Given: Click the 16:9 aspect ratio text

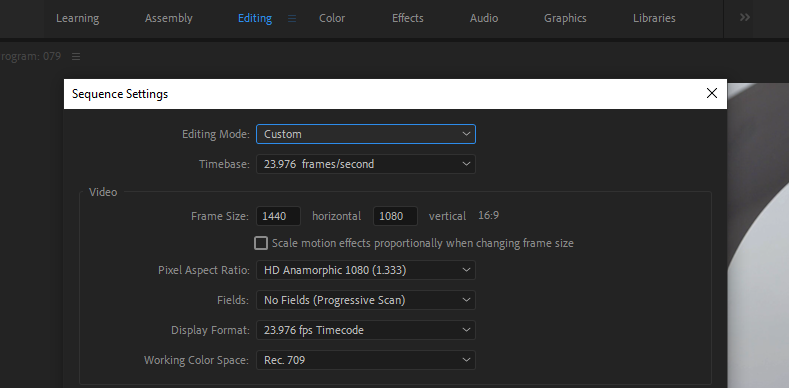Looking at the screenshot, I should pos(488,216).
